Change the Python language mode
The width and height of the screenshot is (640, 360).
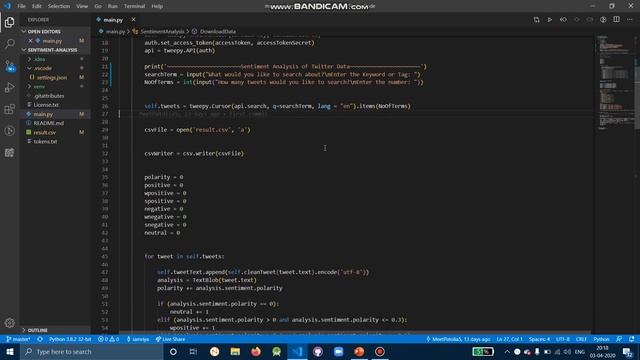coord(601,339)
